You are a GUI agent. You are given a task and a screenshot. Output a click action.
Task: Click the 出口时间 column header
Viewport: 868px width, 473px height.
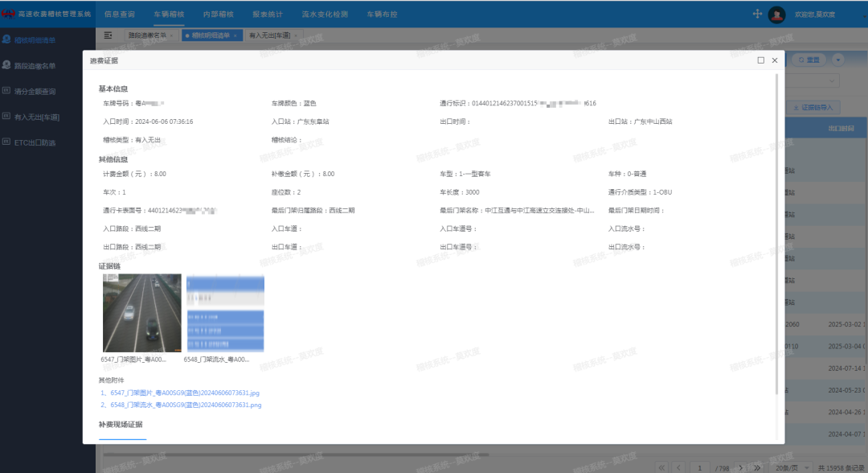coord(841,129)
